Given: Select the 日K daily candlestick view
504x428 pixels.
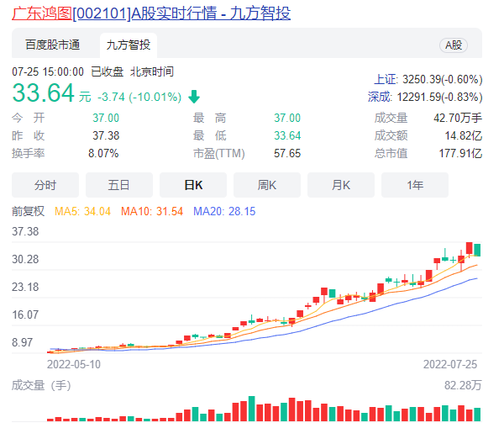Looking at the screenshot, I should 193,185.
